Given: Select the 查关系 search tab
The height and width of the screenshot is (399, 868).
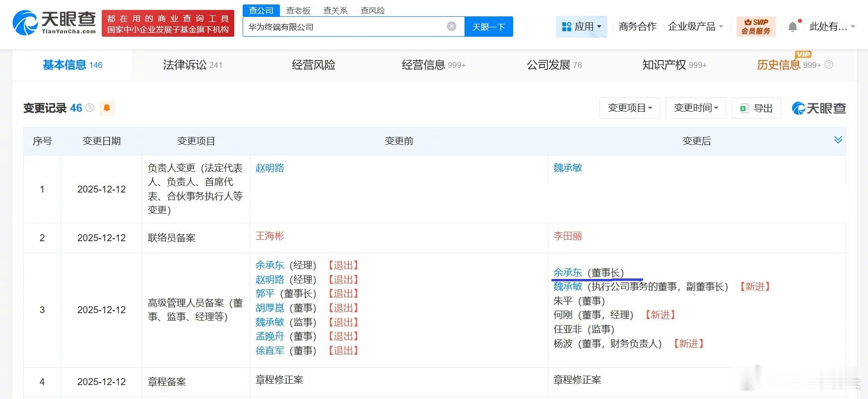Looking at the screenshot, I should [x=335, y=10].
